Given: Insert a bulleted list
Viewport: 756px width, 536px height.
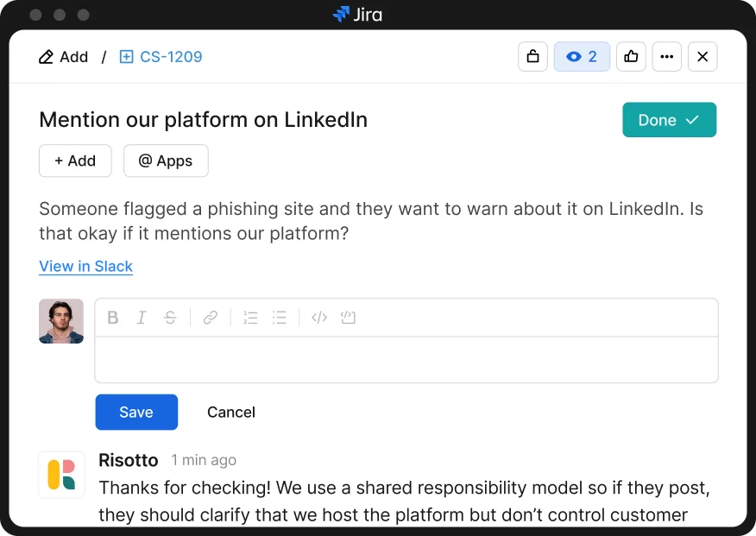Looking at the screenshot, I should click(x=279, y=318).
